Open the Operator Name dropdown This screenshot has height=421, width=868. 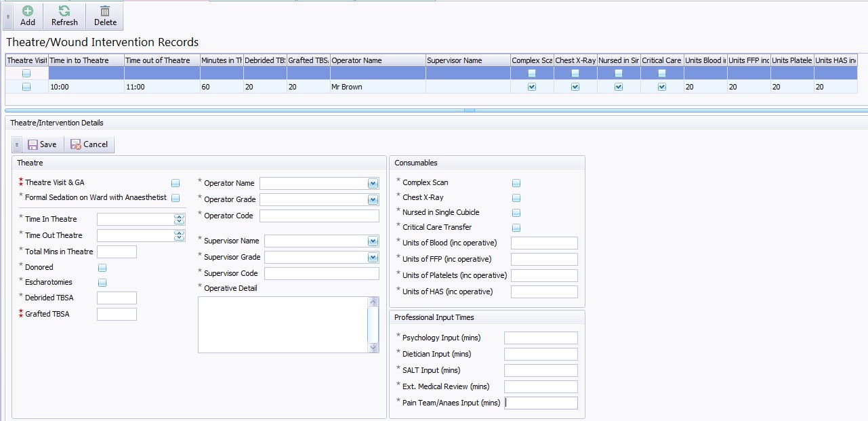point(373,183)
